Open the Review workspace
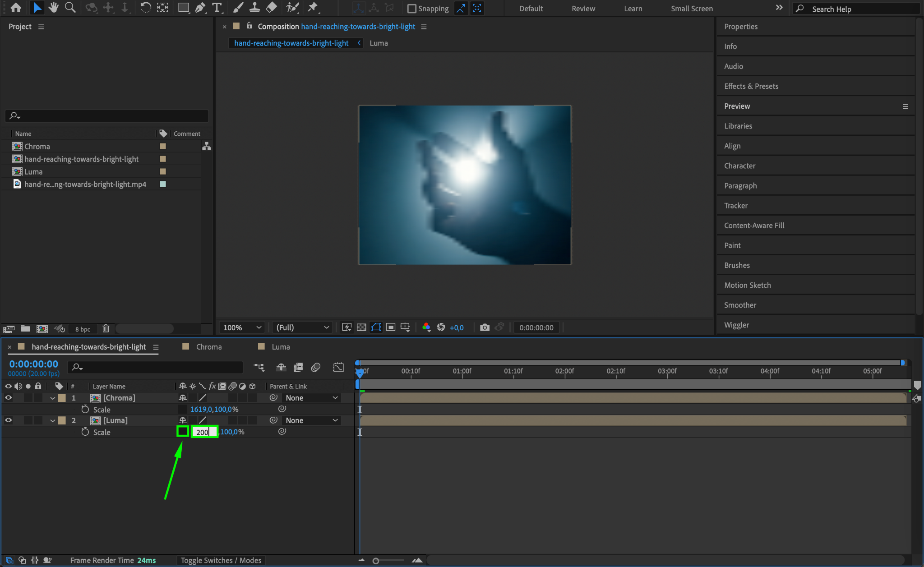 (583, 9)
